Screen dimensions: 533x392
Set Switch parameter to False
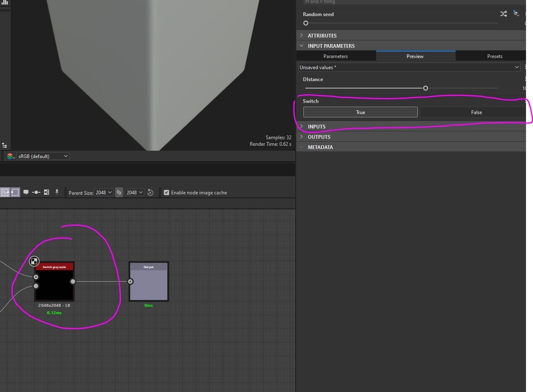[x=476, y=112]
